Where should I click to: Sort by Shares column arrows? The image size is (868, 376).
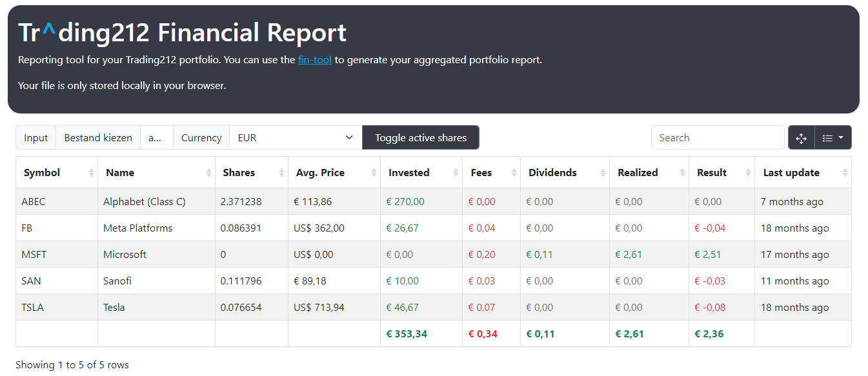coord(281,173)
